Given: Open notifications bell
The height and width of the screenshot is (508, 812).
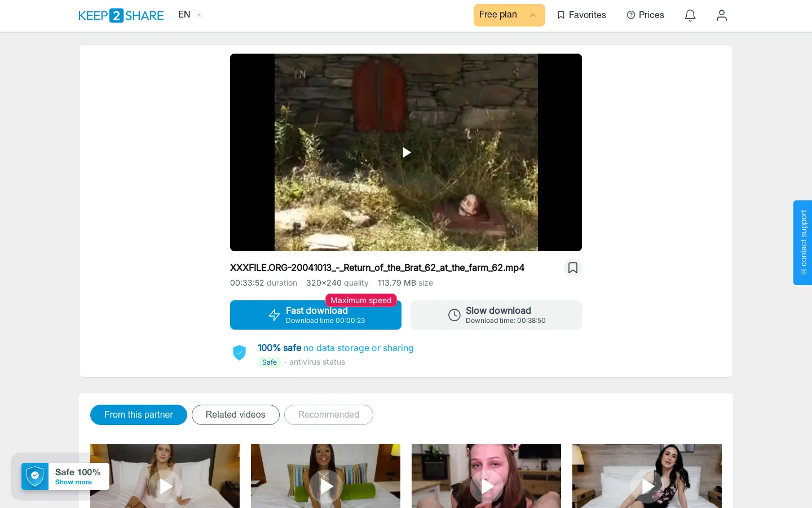Looking at the screenshot, I should click(690, 15).
